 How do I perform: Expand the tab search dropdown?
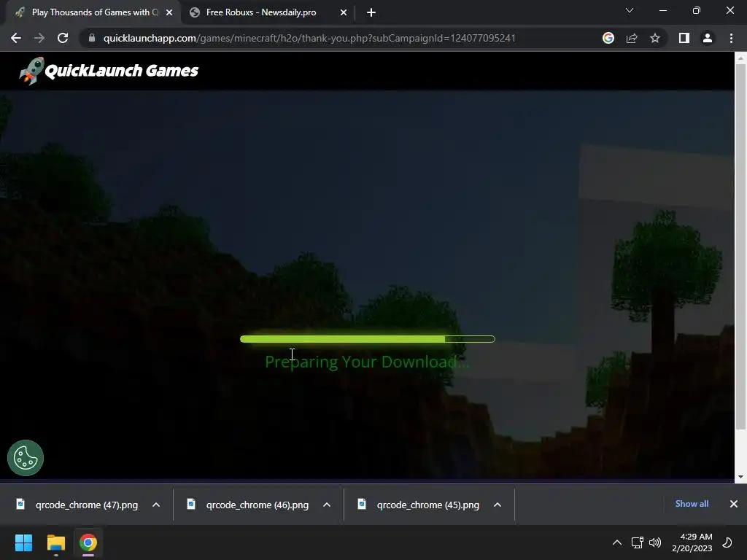click(630, 10)
